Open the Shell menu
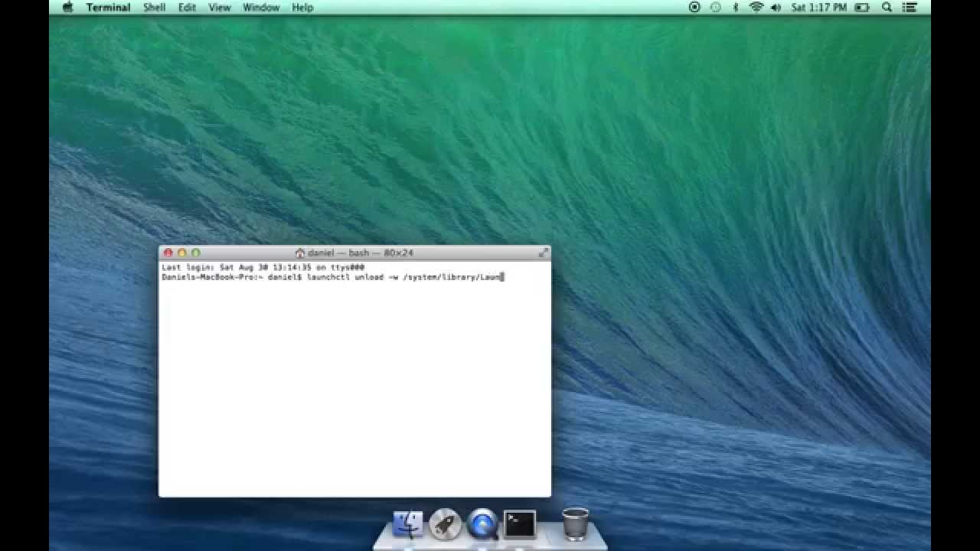Screen dimensions: 980x551 155,8
